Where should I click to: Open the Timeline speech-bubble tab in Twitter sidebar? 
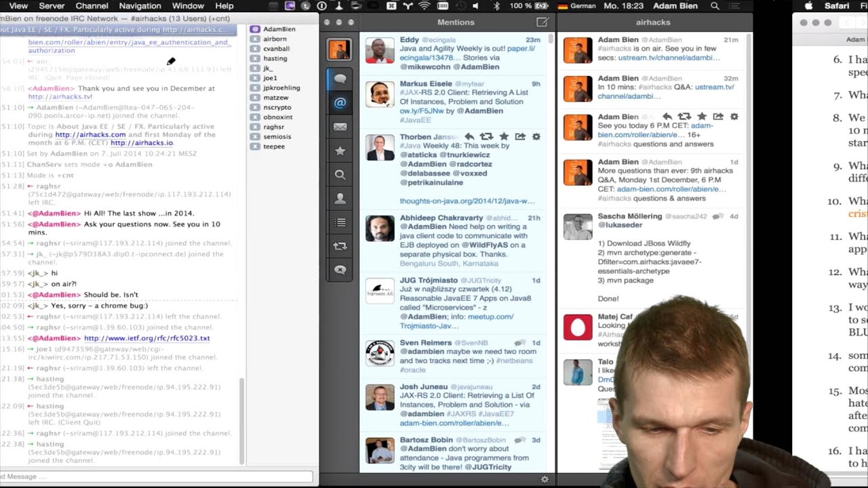coord(340,79)
